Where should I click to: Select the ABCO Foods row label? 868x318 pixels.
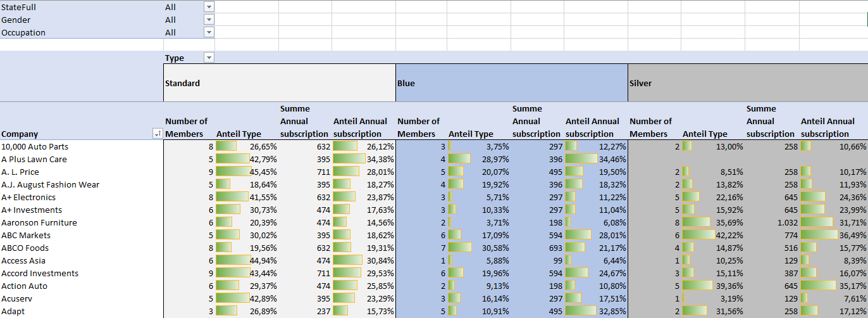[x=82, y=248]
